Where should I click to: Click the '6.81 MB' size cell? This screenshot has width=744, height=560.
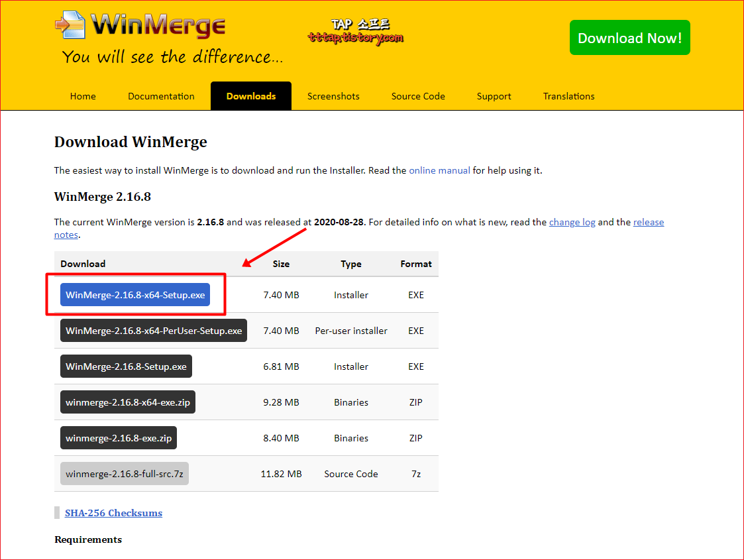tap(282, 367)
